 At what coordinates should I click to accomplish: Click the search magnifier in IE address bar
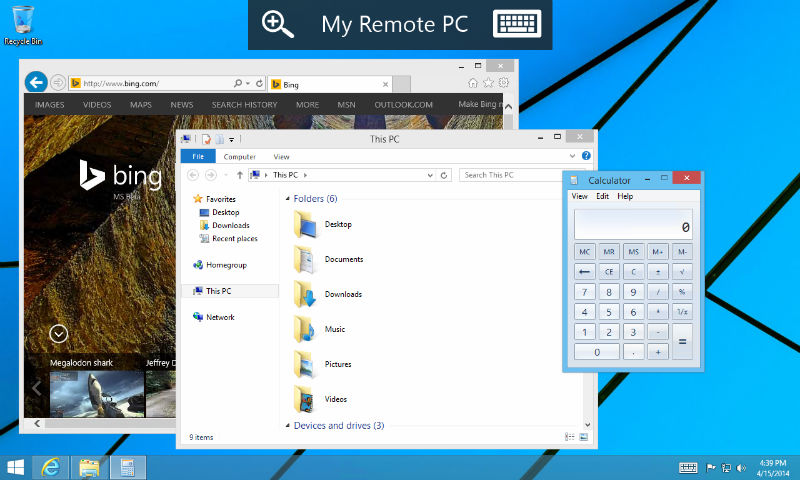point(238,83)
